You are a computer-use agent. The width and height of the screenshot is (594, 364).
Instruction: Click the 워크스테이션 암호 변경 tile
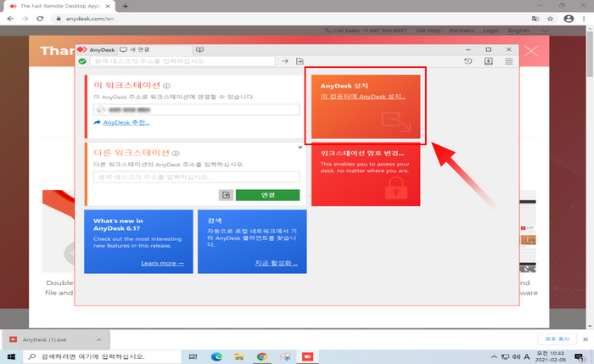pos(366,175)
